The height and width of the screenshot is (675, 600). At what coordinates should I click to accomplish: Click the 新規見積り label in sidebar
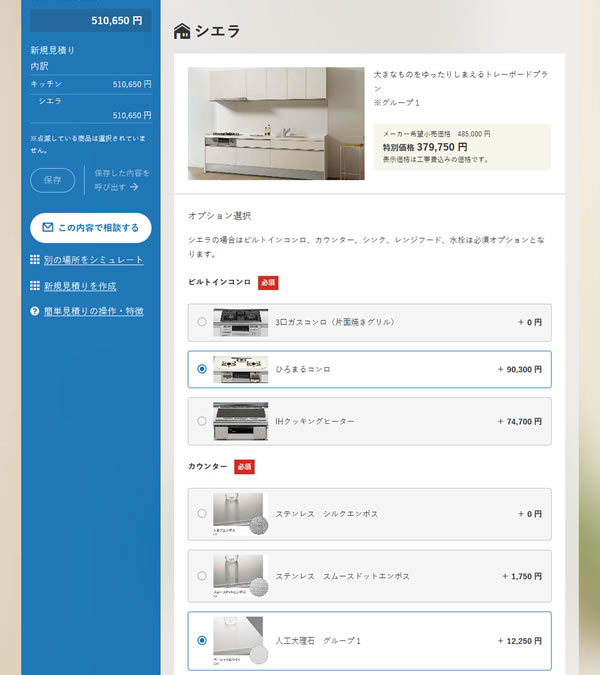coord(53,50)
